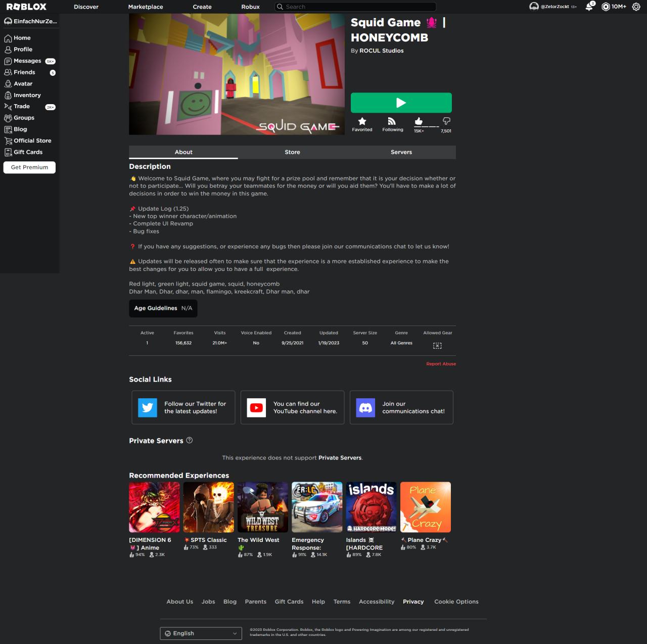The image size is (647, 644).
Task: Click the Private Servers bold link
Action: (x=340, y=458)
